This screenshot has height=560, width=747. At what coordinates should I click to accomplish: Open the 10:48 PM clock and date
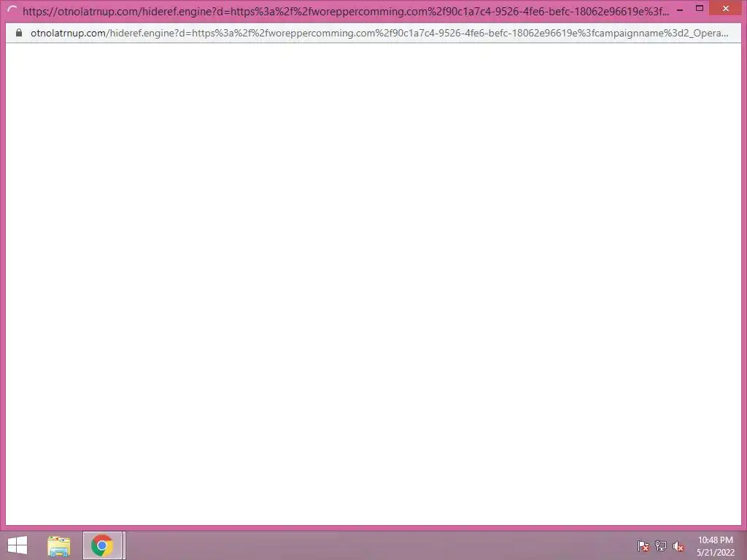pos(715,546)
